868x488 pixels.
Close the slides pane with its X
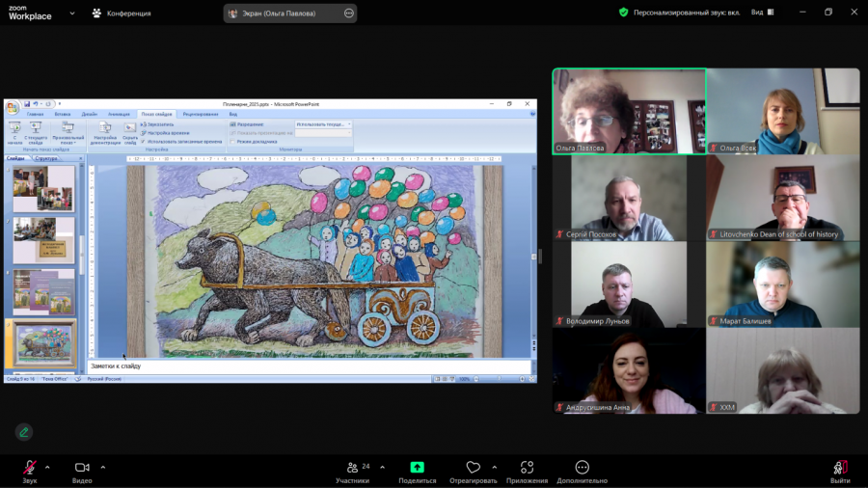click(81, 158)
